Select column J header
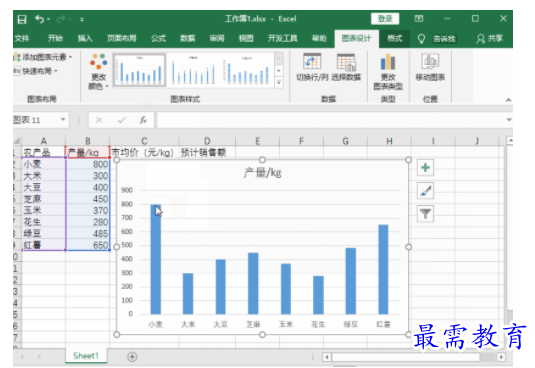 pos(477,141)
